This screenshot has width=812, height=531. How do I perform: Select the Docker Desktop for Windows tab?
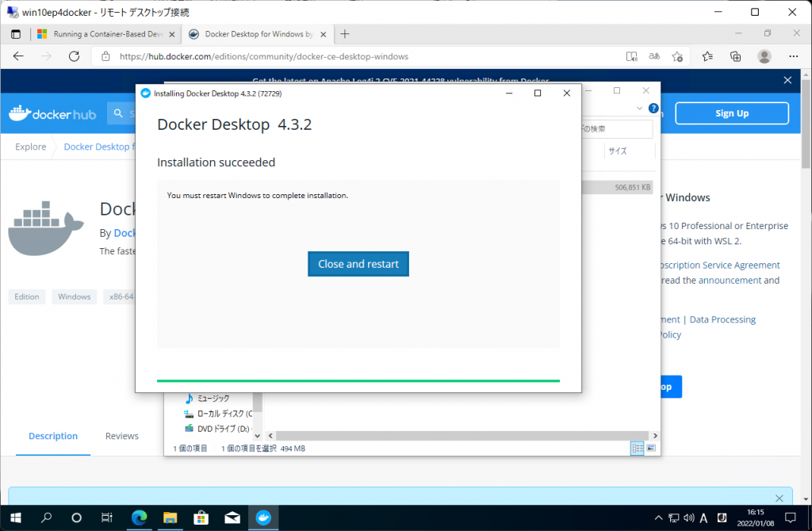pyautogui.click(x=259, y=34)
